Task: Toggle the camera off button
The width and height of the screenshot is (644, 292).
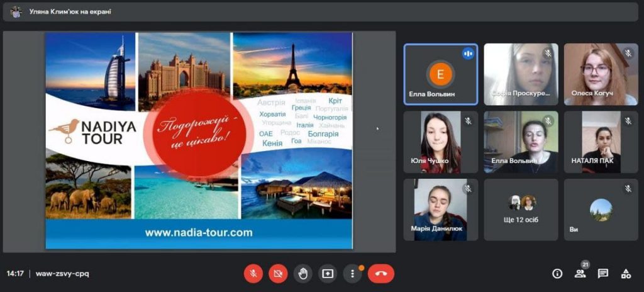Action: click(x=278, y=274)
